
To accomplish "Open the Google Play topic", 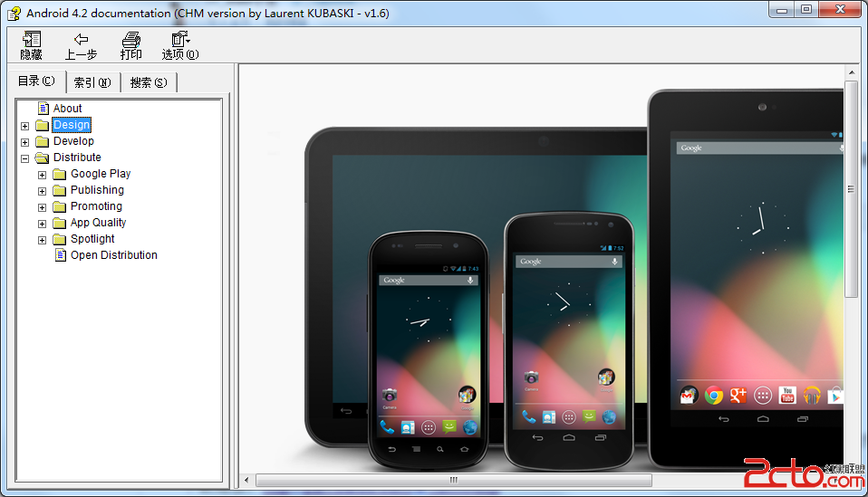I will pyautogui.click(x=101, y=174).
